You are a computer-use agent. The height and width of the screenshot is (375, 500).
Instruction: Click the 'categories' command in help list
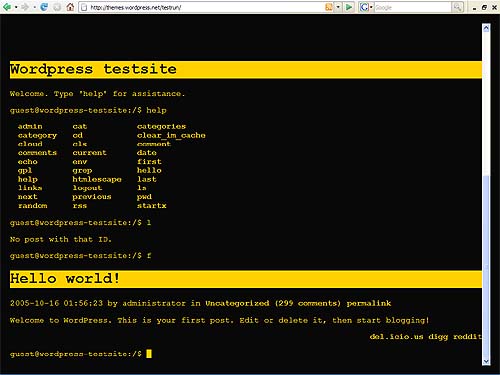coord(161,126)
